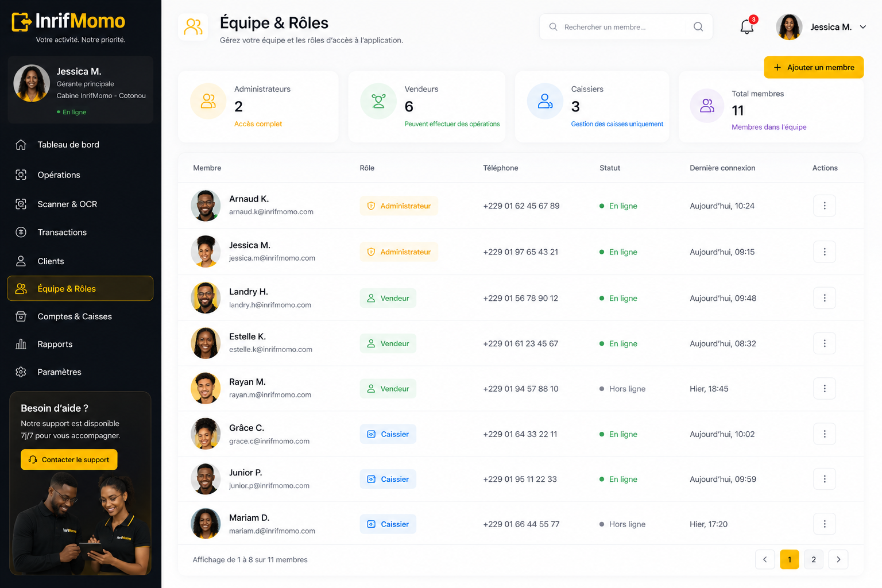
Task: Click the Scanner & OCR sidebar icon
Action: 21,204
